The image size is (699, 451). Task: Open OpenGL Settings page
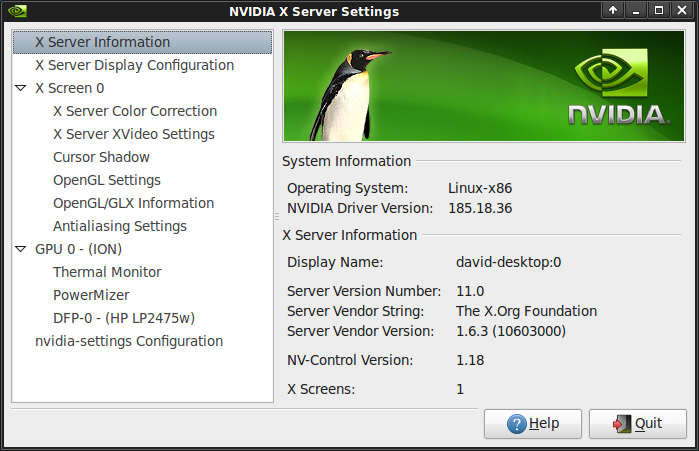pyautogui.click(x=107, y=180)
